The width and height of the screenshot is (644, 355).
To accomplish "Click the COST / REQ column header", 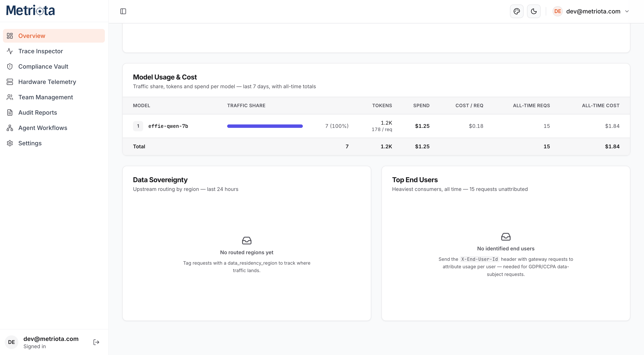I will pyautogui.click(x=469, y=105).
